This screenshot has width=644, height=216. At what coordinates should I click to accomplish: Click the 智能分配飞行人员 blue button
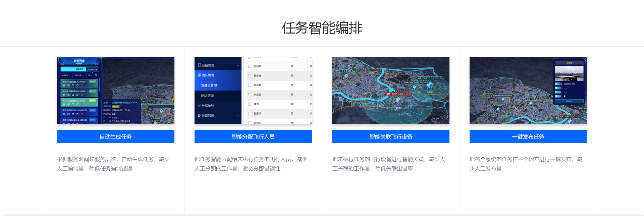(x=253, y=137)
